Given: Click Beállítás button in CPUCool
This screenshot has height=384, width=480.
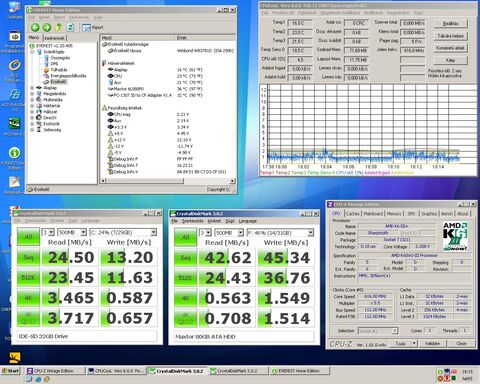Looking at the screenshot, I should click(450, 24).
